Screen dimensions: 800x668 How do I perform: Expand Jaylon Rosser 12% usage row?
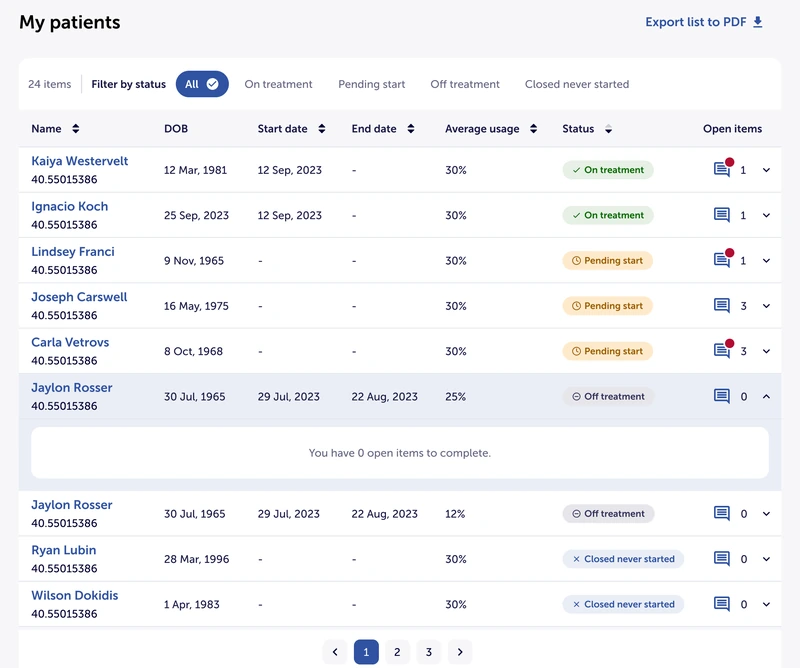[766, 514]
